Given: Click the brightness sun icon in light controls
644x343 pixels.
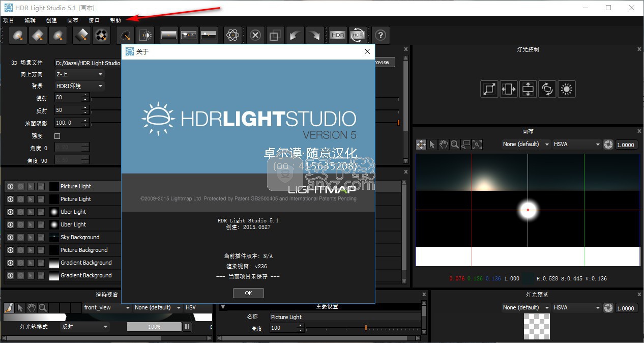Looking at the screenshot, I should pos(567,89).
